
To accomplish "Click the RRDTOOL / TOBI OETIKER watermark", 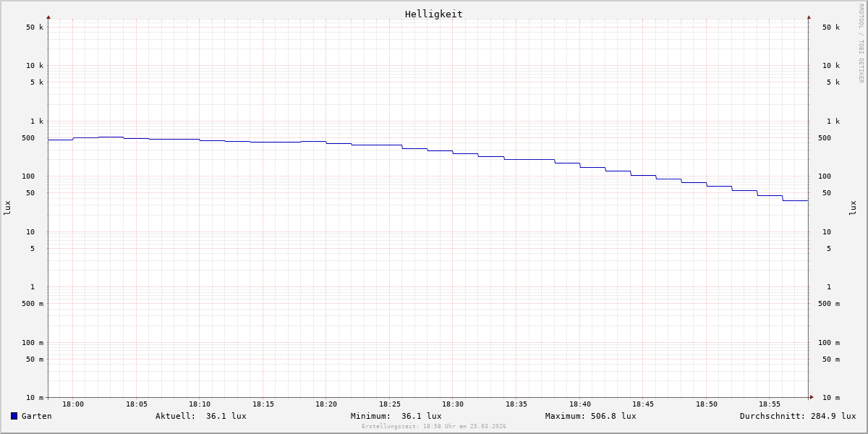I will pyautogui.click(x=861, y=43).
